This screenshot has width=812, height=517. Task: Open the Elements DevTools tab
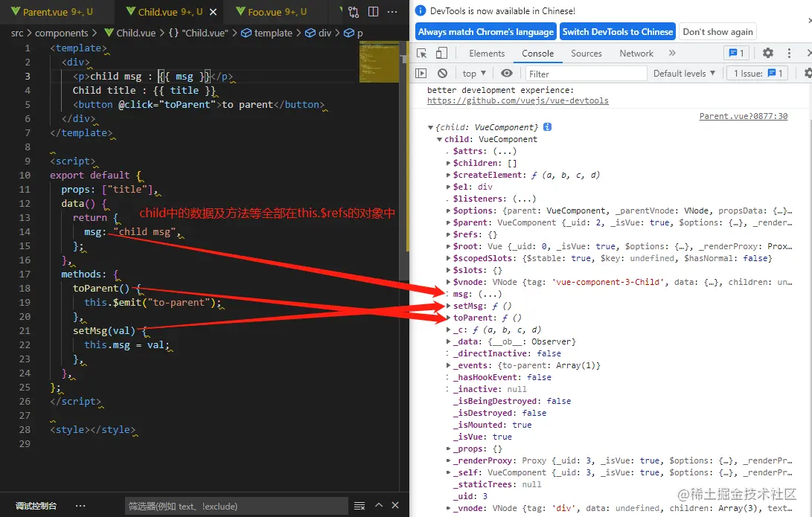point(487,54)
